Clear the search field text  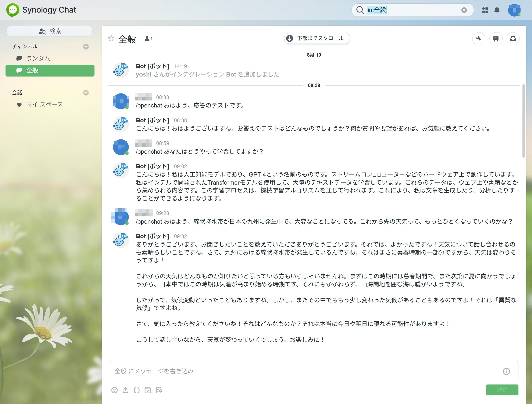point(464,10)
